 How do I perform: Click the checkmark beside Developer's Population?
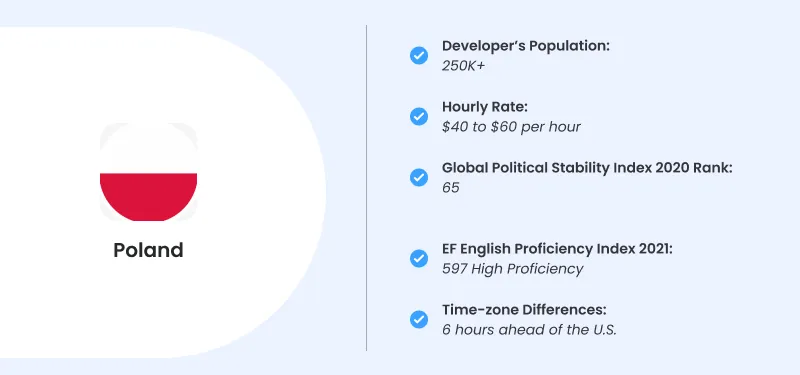(x=419, y=55)
